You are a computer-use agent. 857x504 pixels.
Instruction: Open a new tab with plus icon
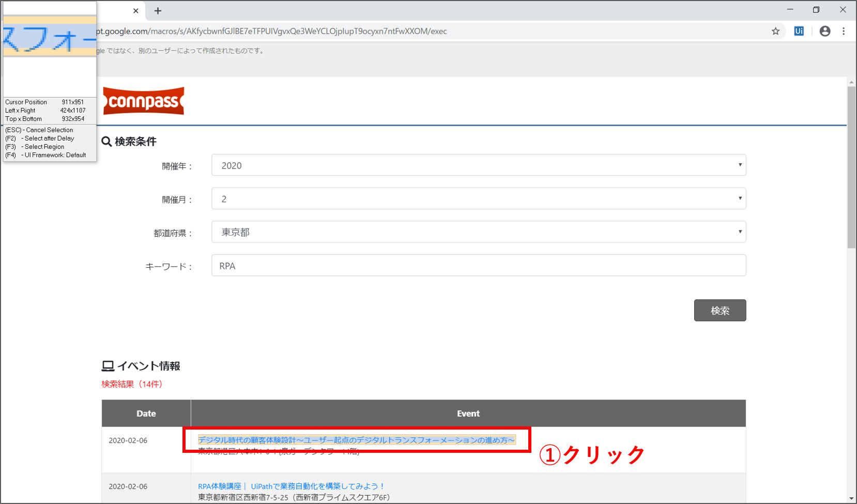158,11
